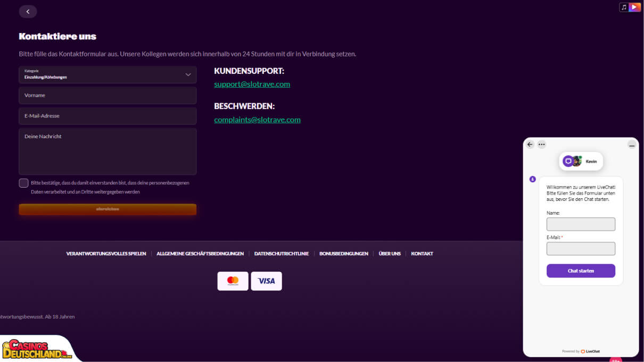Click the Mastercard payment logo
This screenshot has width=644, height=362.
tap(233, 281)
